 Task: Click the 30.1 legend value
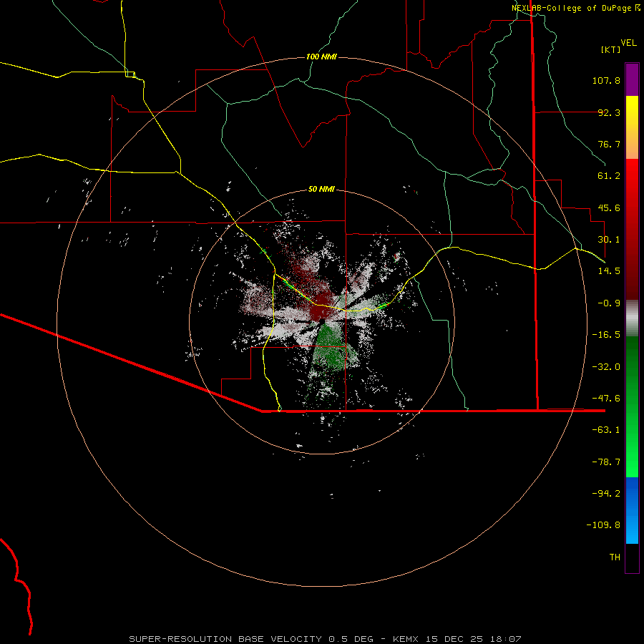click(609, 240)
